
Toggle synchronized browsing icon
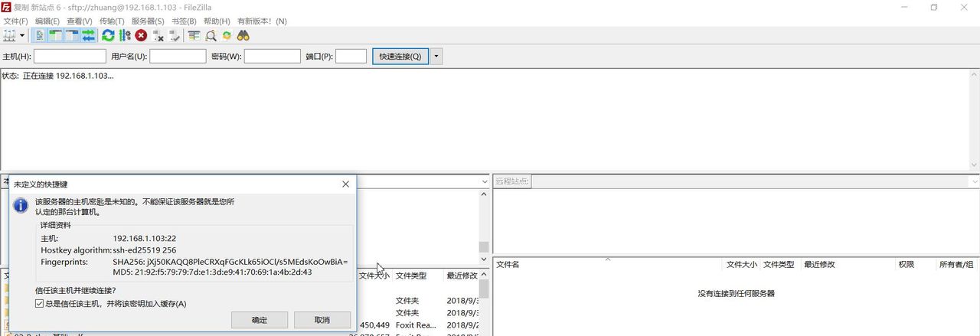click(x=227, y=35)
